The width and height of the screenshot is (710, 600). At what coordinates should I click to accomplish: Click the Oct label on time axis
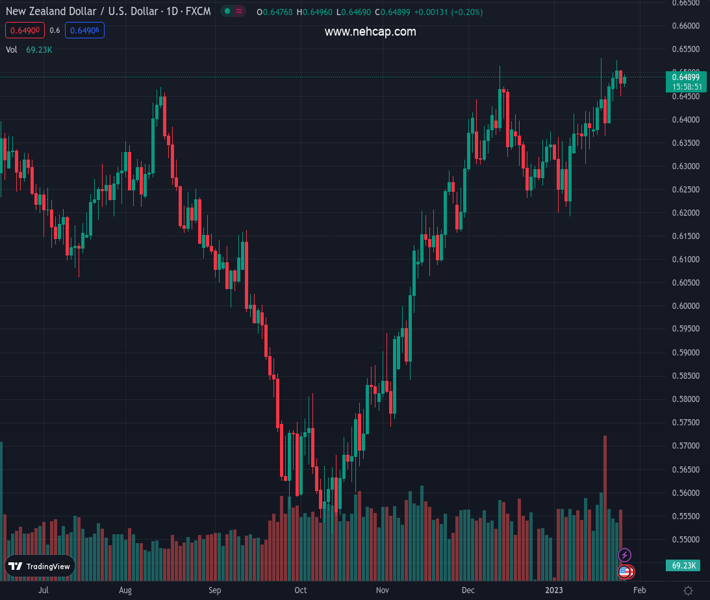tap(301, 590)
